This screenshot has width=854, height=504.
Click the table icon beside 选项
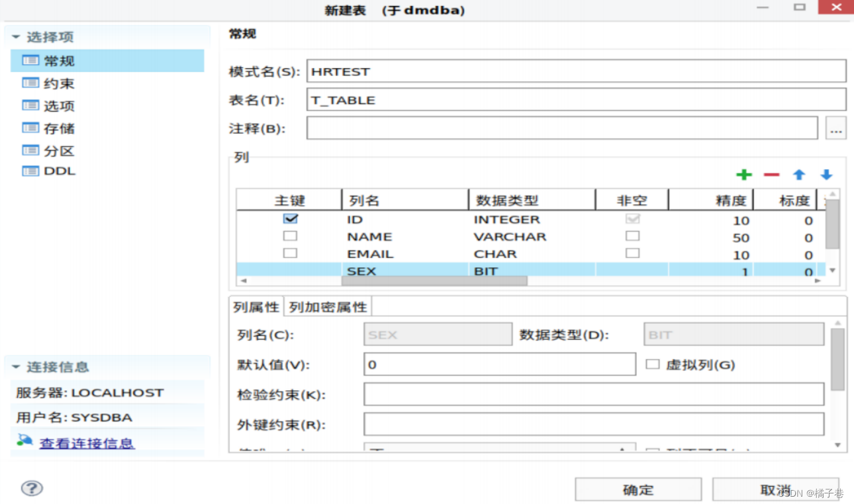pyautogui.click(x=30, y=105)
